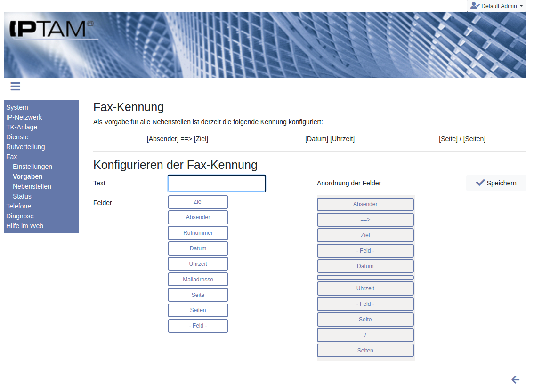Screen dimensions: 534x392
Task: Open Fax Einstellungen submenu entry
Action: pyautogui.click(x=32, y=167)
